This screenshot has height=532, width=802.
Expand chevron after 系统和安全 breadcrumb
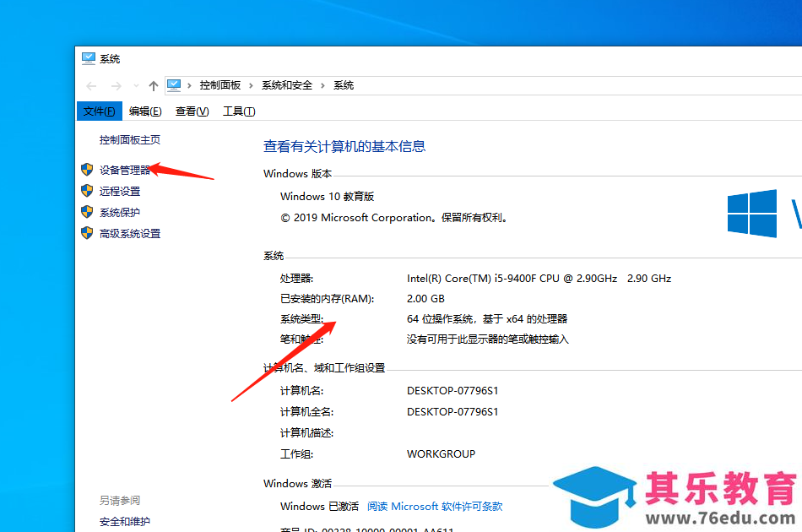point(322,85)
